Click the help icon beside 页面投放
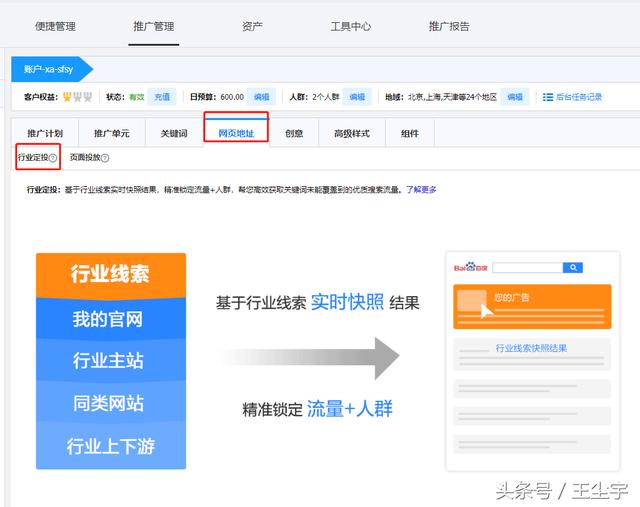Viewport: 640px width, 507px height. coord(105,158)
